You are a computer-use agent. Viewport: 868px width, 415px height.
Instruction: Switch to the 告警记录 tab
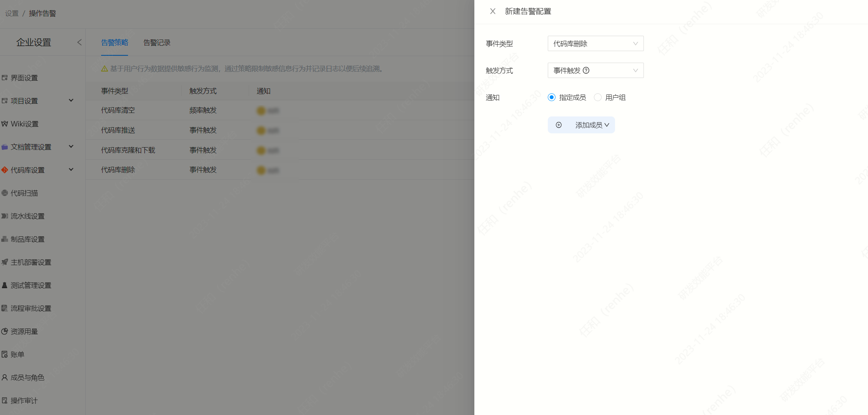(x=156, y=43)
